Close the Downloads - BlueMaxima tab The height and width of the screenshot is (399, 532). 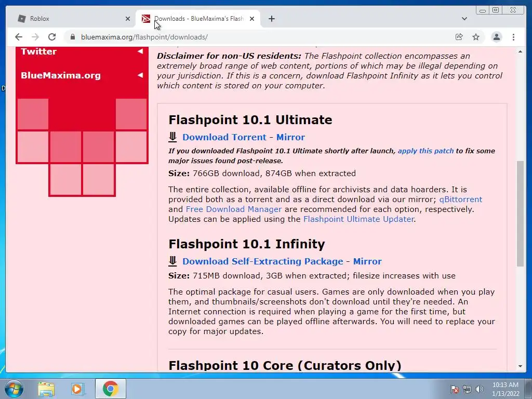[252, 19]
